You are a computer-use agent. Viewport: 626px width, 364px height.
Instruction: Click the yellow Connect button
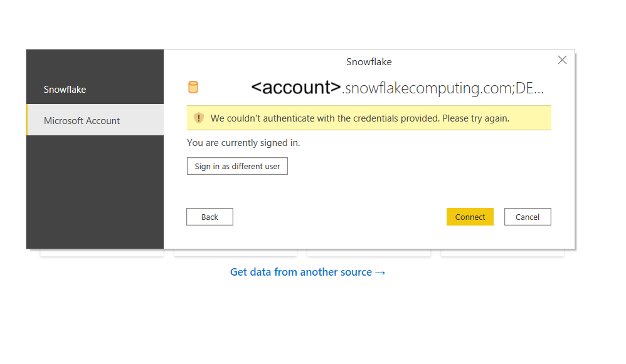(470, 217)
